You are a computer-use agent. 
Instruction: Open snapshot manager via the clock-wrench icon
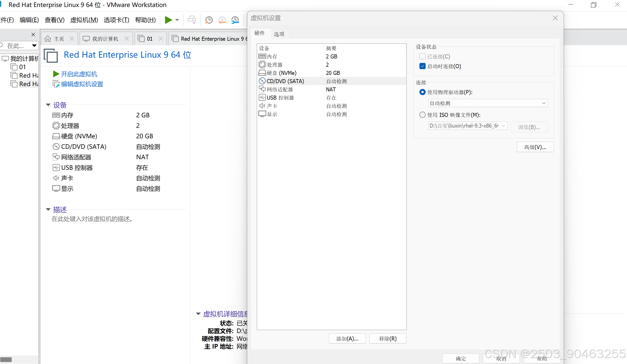pyautogui.click(x=235, y=20)
